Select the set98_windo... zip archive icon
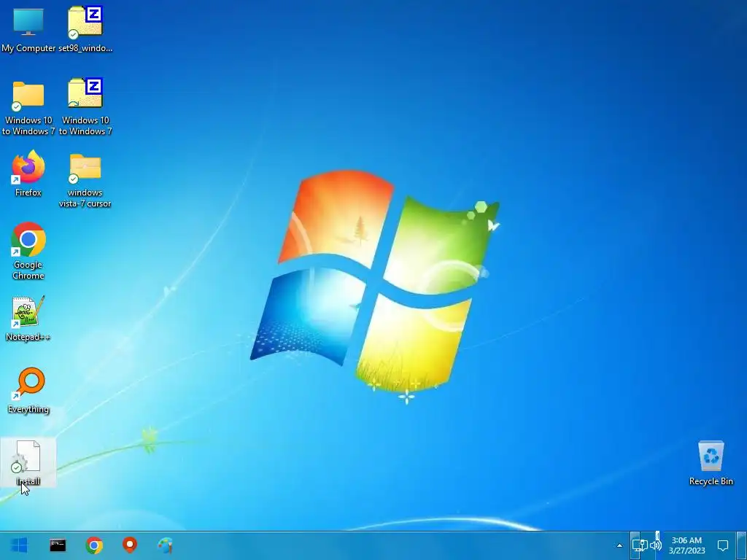Screen dimensions: 747x560 coord(85,29)
